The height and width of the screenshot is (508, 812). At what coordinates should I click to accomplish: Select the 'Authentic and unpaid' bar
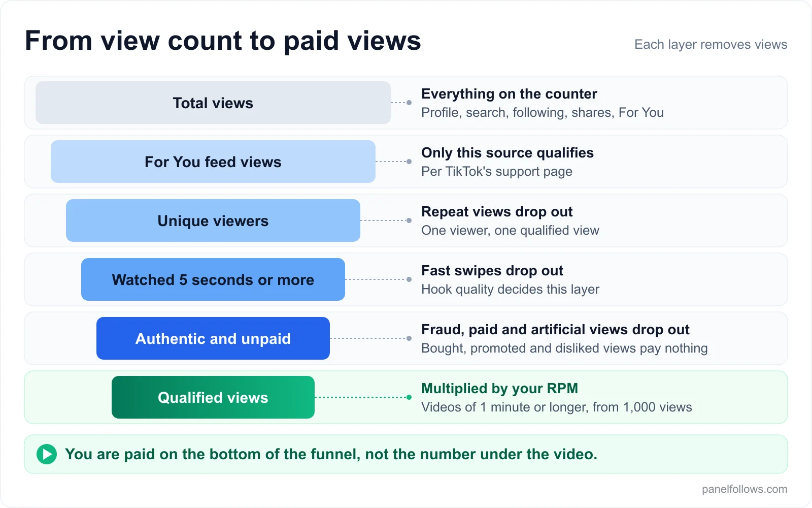tap(213, 338)
